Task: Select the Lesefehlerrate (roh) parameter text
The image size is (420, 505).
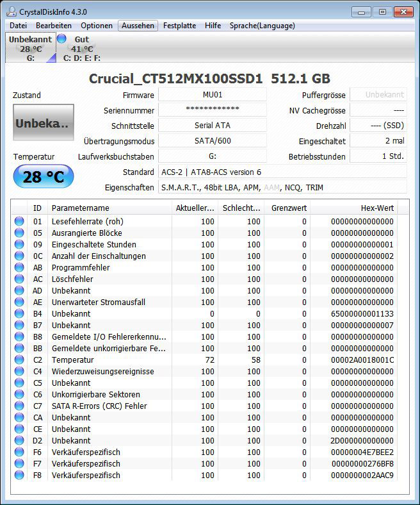Action: click(x=88, y=221)
